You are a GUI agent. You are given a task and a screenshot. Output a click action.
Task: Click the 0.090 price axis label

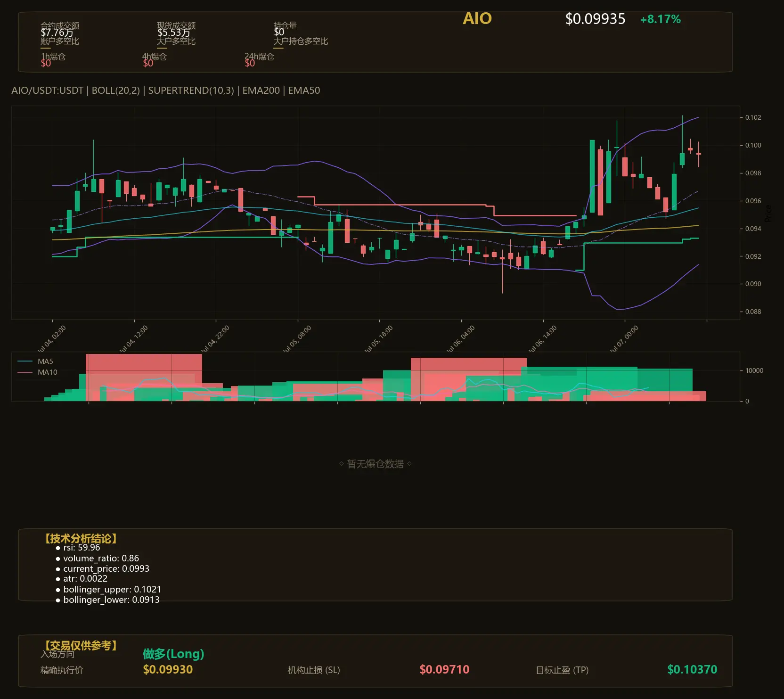753,284
